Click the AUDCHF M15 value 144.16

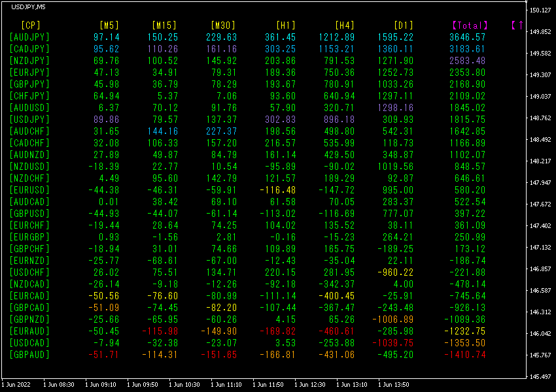(163, 131)
